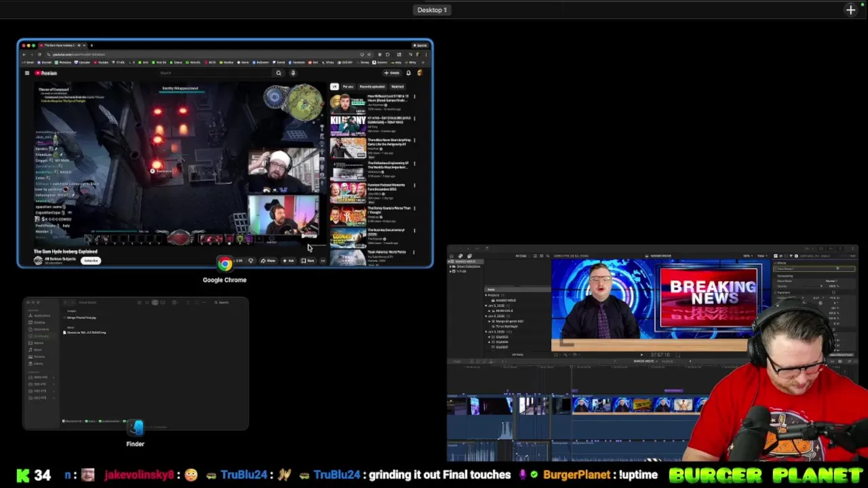
Task: Select the For you filter chip
Action: (348, 87)
